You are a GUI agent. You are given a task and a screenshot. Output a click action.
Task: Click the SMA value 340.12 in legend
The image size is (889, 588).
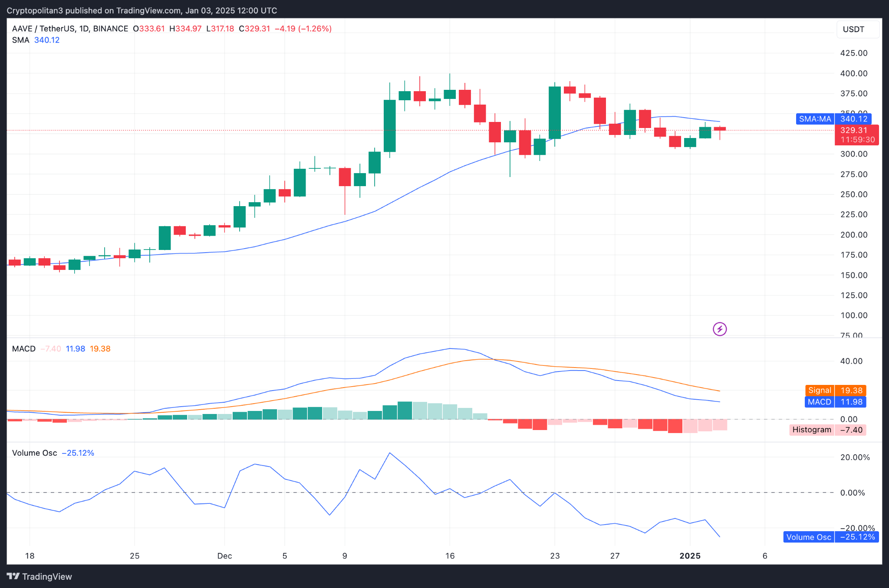47,40
